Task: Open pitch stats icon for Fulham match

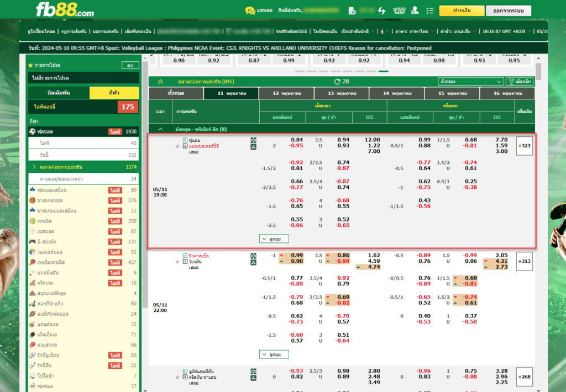Action: [x=253, y=140]
